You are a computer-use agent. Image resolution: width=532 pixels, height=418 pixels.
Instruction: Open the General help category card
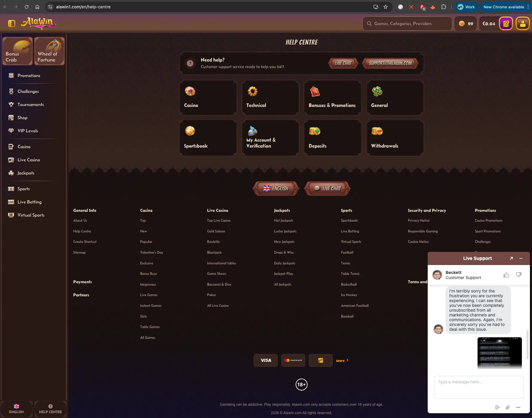point(395,98)
